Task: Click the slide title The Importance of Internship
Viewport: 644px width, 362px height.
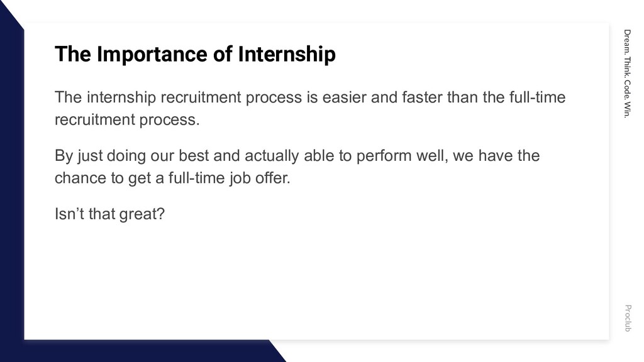Action: pos(195,54)
